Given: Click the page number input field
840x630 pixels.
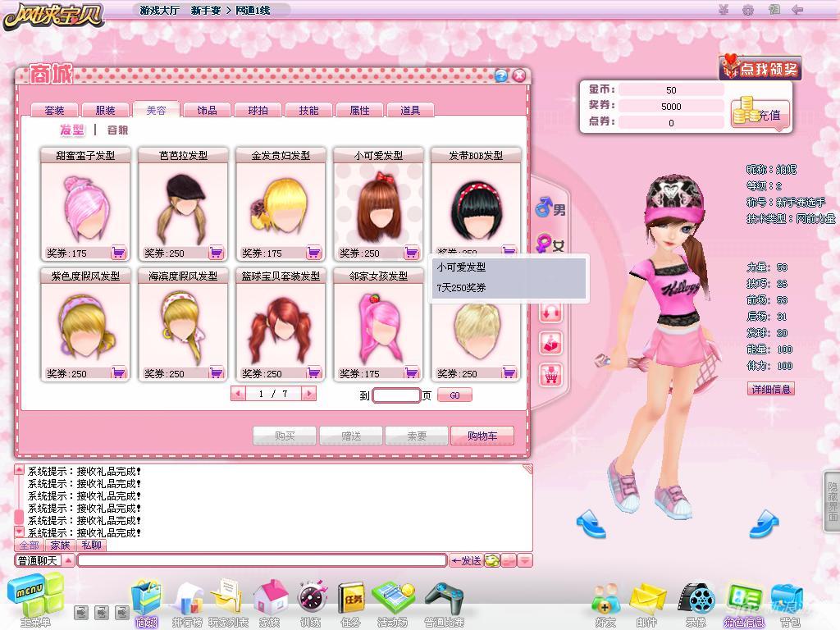Looking at the screenshot, I should 396,395.
